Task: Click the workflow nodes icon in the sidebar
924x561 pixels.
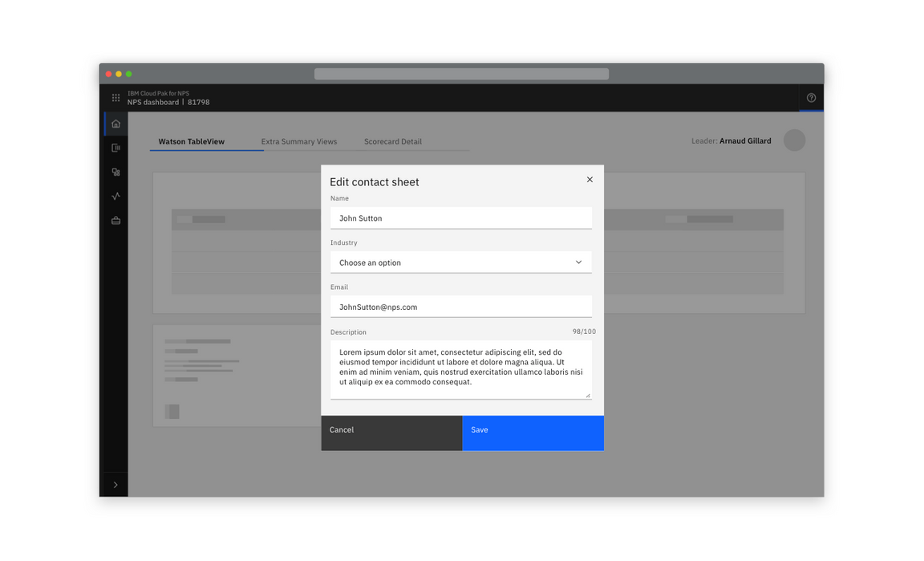Action: (115, 171)
